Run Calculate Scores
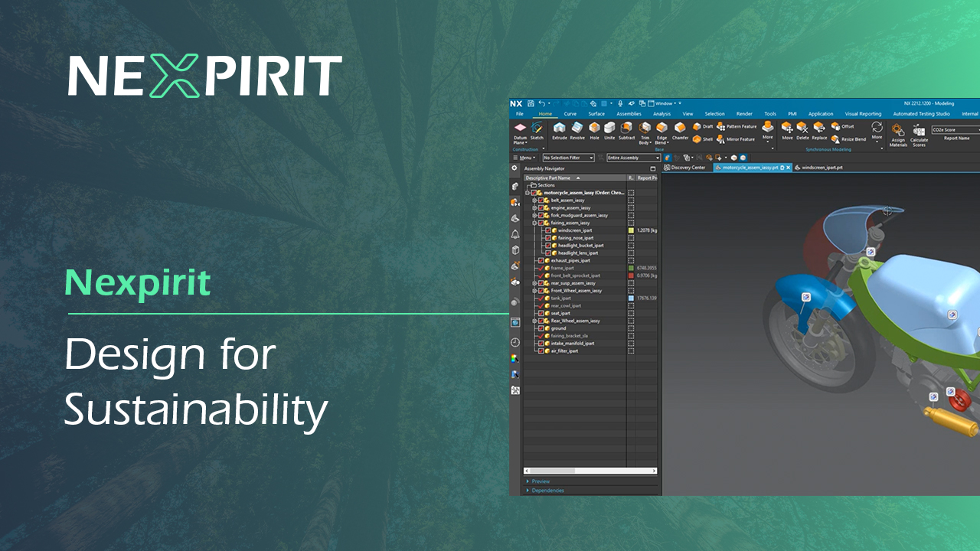This screenshot has height=551, width=980. [919, 135]
